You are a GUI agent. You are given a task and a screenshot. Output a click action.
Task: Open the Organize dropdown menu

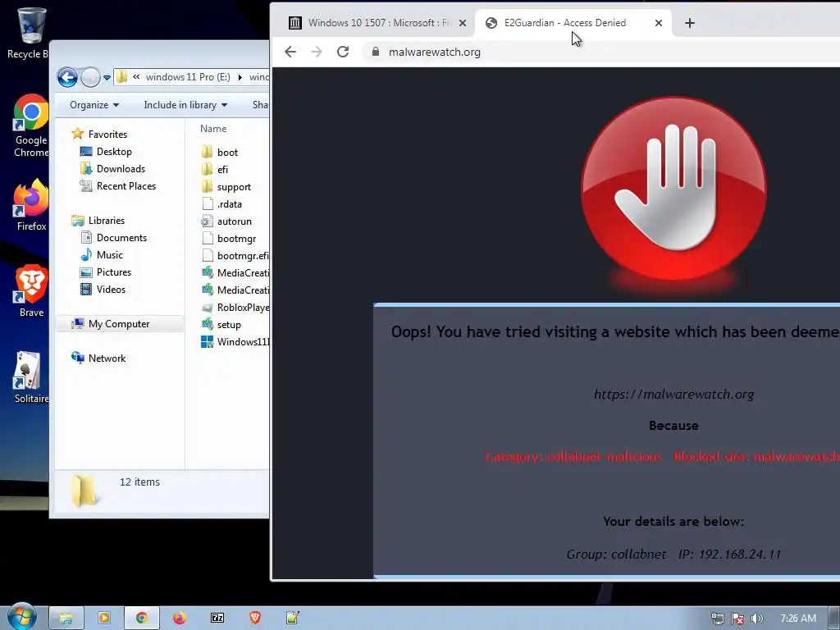[x=94, y=105]
